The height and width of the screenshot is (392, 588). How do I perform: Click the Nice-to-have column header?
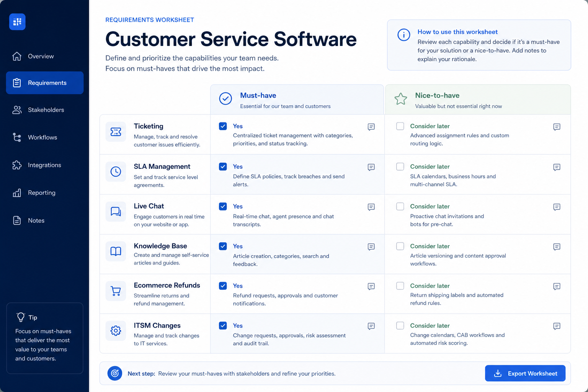point(478,100)
